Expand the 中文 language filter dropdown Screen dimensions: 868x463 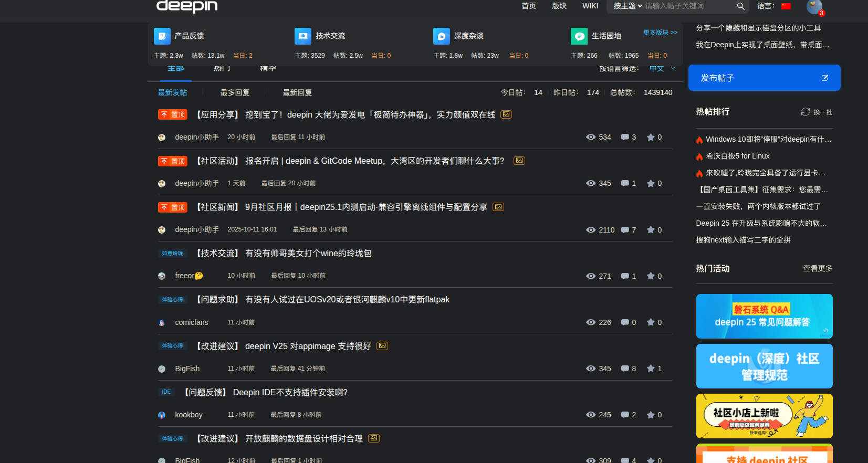662,69
